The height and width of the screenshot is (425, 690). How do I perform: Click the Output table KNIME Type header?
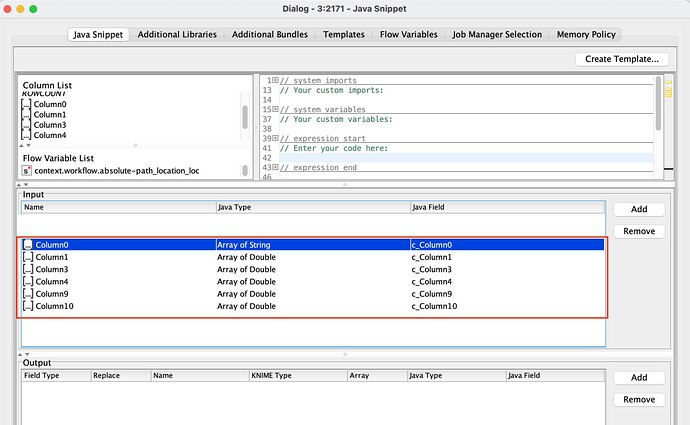click(298, 376)
